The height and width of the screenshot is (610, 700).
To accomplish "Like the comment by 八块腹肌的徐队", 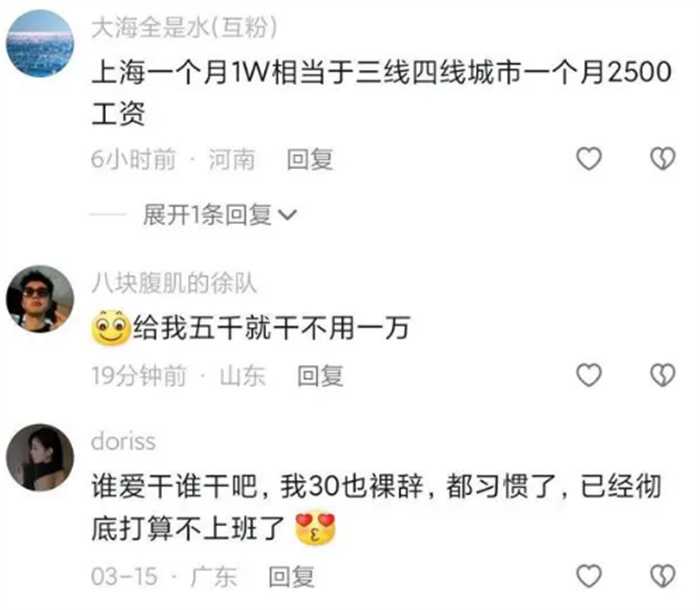I will [589, 375].
